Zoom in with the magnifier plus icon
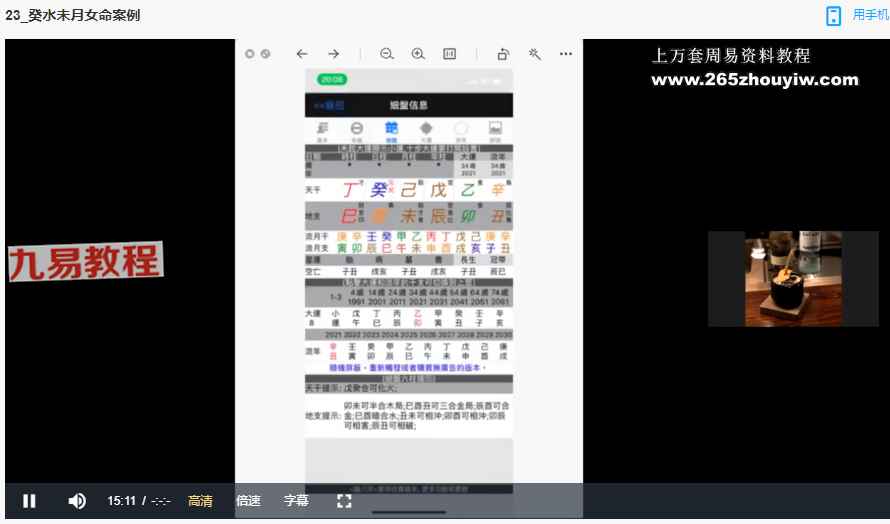890x524 pixels. tap(418, 54)
